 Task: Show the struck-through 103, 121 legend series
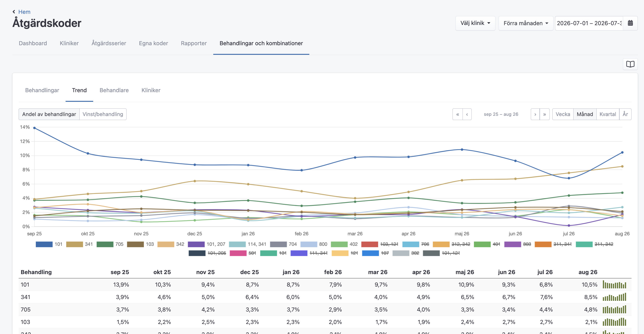pyautogui.click(x=380, y=244)
